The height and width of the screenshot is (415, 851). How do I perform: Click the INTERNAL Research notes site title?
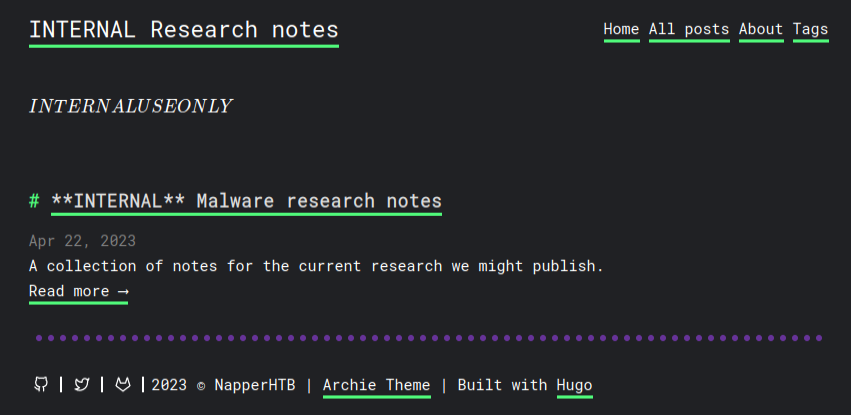click(x=184, y=30)
